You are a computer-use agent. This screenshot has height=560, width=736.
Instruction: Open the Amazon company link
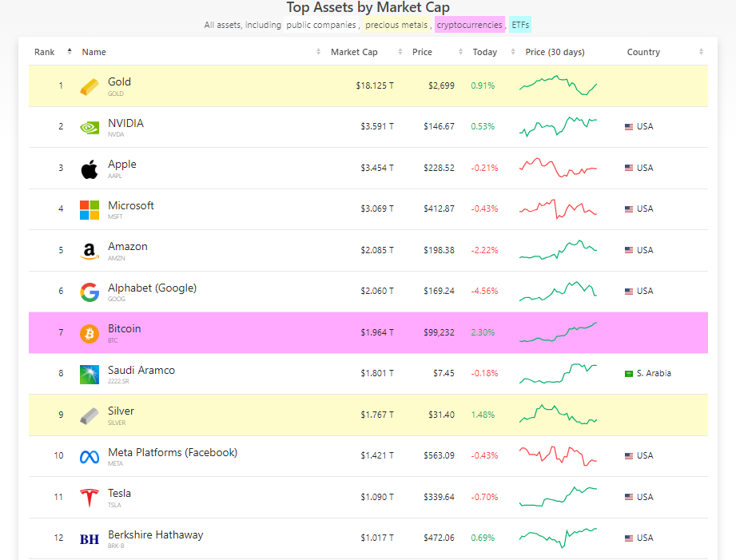(128, 246)
